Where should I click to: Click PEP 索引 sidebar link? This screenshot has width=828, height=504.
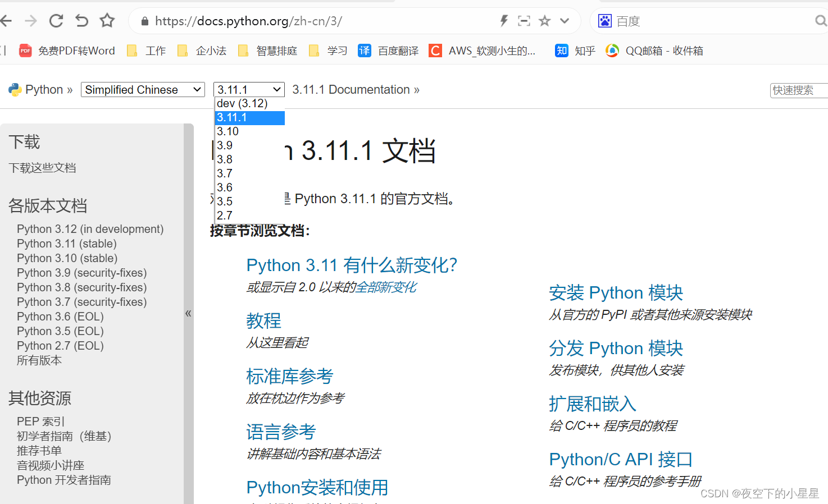point(41,421)
